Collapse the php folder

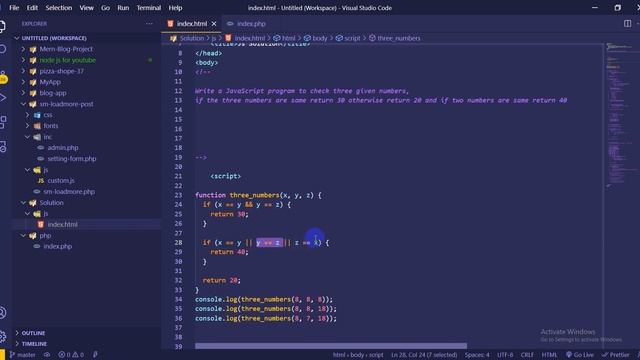click(x=87, y=236)
